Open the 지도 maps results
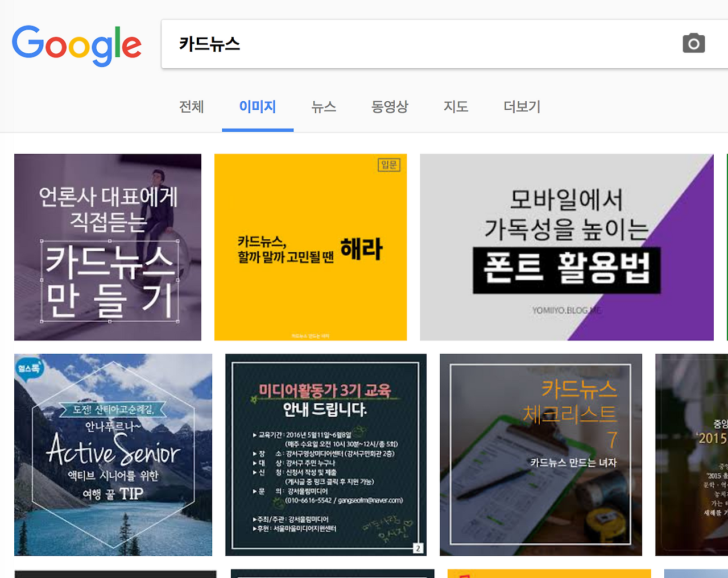728x578 pixels. tap(456, 107)
